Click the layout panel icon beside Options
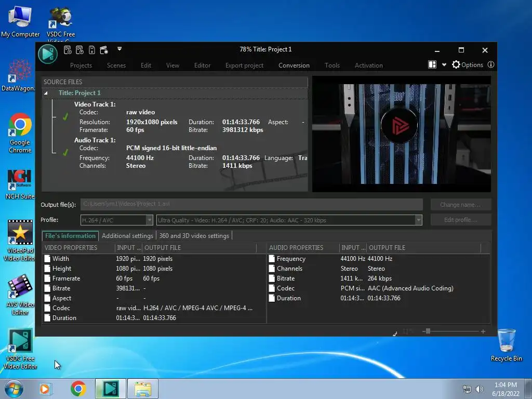Image resolution: width=532 pixels, height=399 pixels. tap(432, 64)
